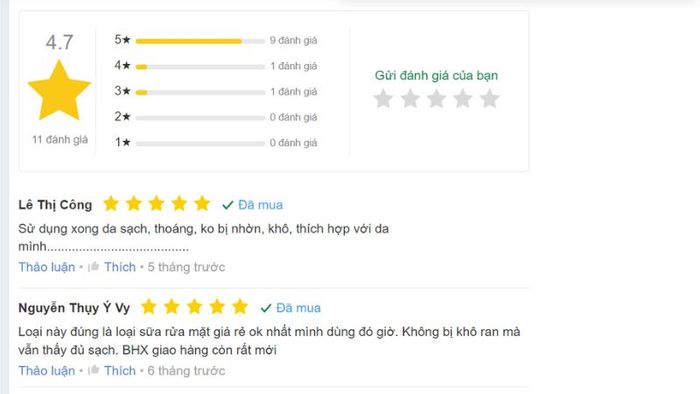700x394 pixels.
Task: Click Đã mua badge next to Lê Thị Công
Action: [x=252, y=205]
